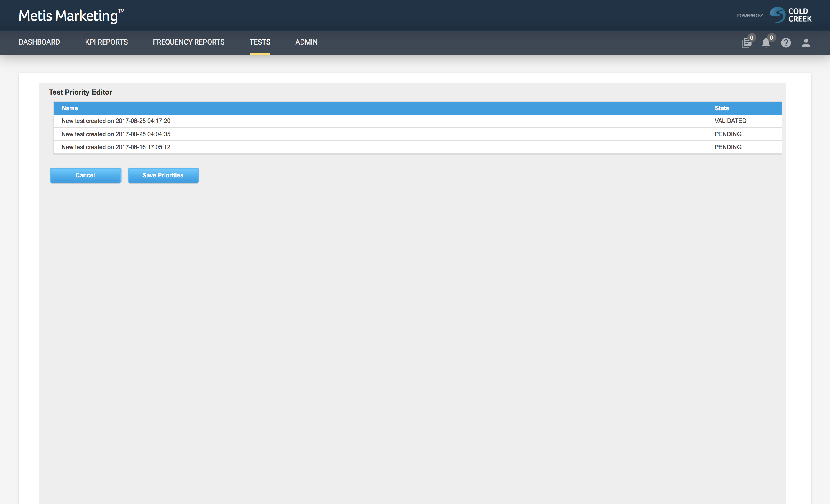
Task: Go to the Dashboard tab
Action: point(40,42)
